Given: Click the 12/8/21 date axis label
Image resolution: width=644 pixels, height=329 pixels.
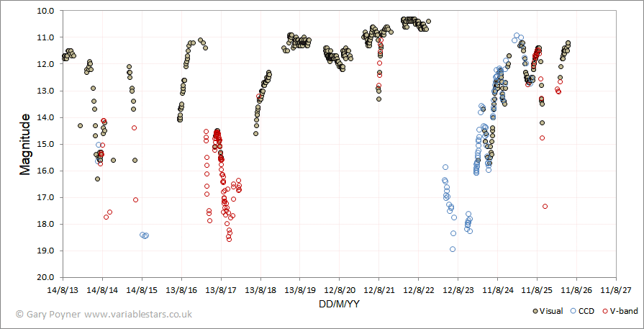Looking at the screenshot, I should pos(378,289).
